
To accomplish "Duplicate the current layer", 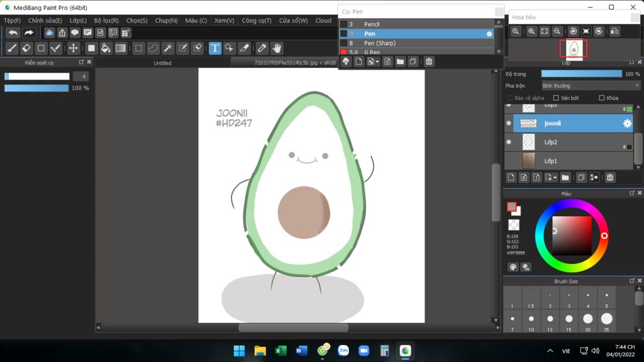I will click(580, 177).
